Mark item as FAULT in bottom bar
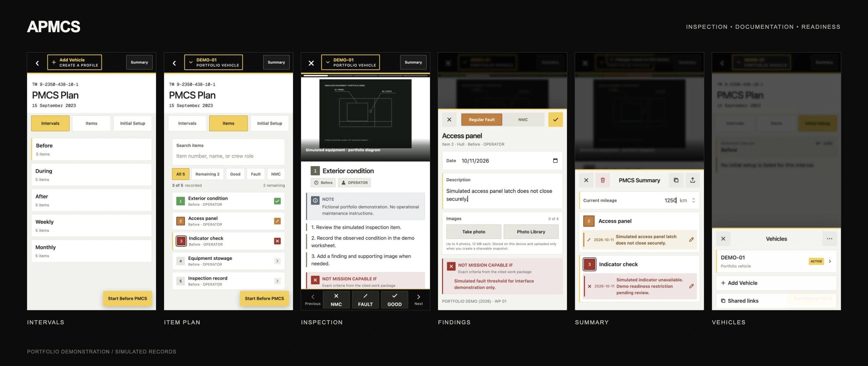The height and width of the screenshot is (366, 868). (x=366, y=300)
